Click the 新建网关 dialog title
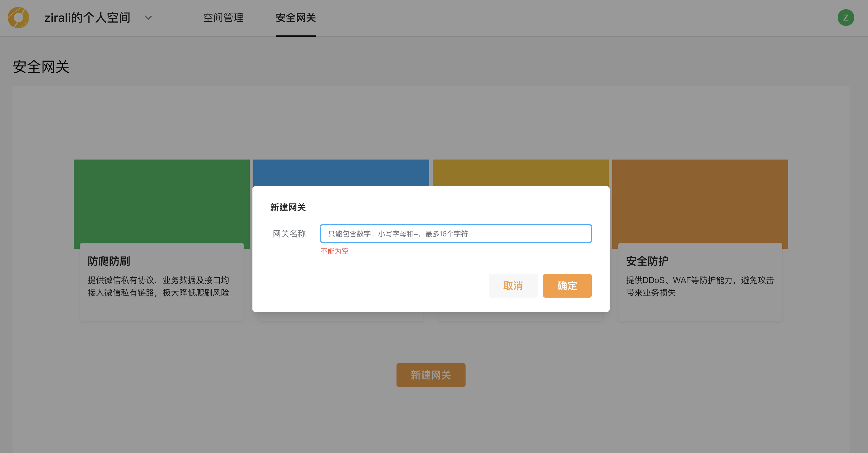The image size is (868, 453). click(x=288, y=207)
